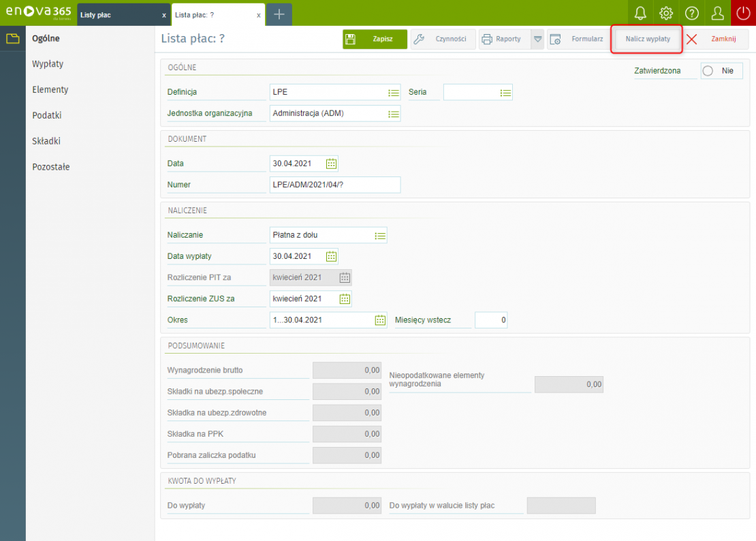Open the Seria list selector
756x541 pixels.
[505, 93]
